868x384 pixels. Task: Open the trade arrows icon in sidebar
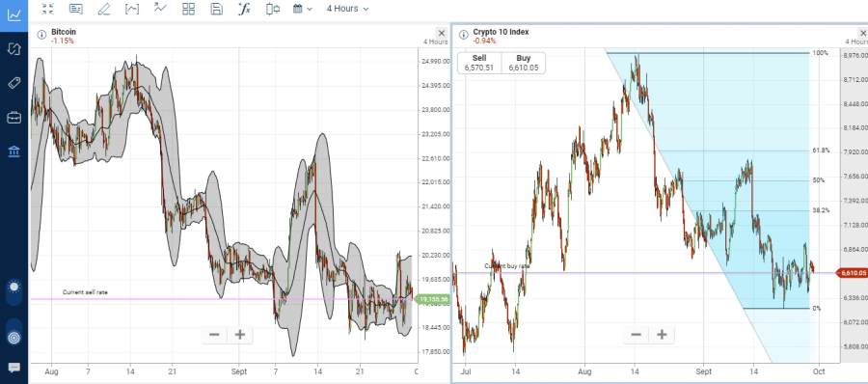click(14, 49)
